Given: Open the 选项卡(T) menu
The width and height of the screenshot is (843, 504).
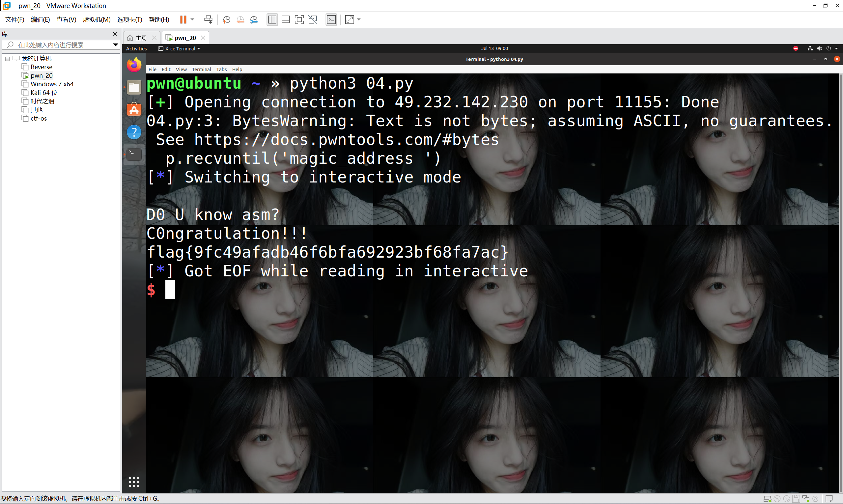Looking at the screenshot, I should pyautogui.click(x=129, y=20).
